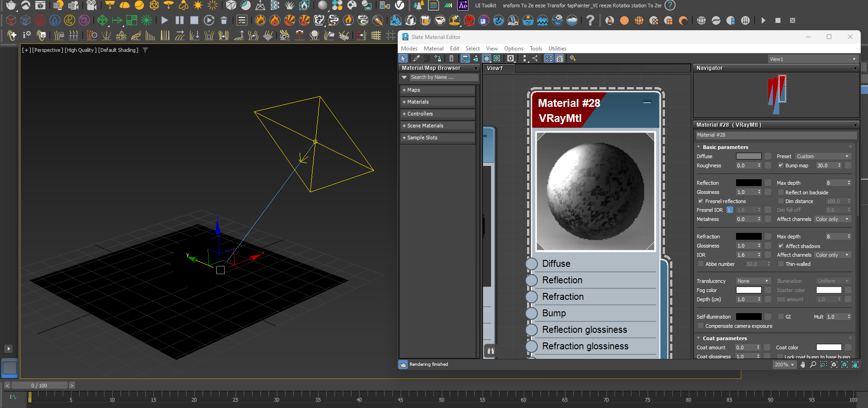The width and height of the screenshot is (868, 408).
Task: Click the V-Ray logo icon in top toolbar
Action: tap(400, 6)
